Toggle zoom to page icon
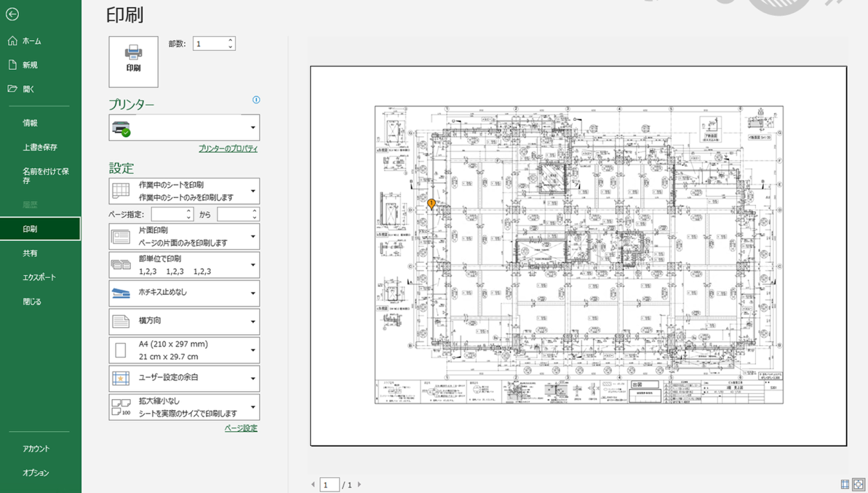The height and width of the screenshot is (493, 868). [x=859, y=484]
